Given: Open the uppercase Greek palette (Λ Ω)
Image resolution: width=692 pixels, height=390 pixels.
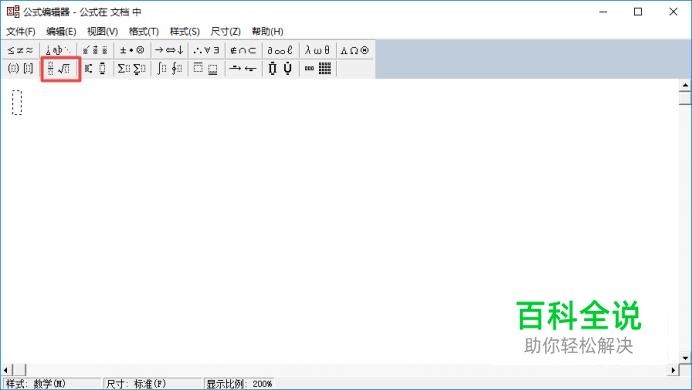Looking at the screenshot, I should [x=354, y=50].
